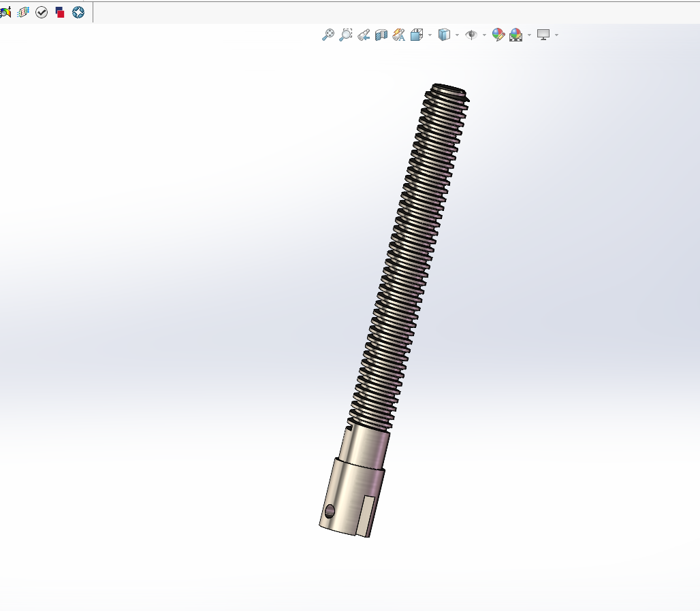Viewport: 700px width, 611px height.
Task: Select the threaded shaft of the screw model
Action: click(x=409, y=257)
